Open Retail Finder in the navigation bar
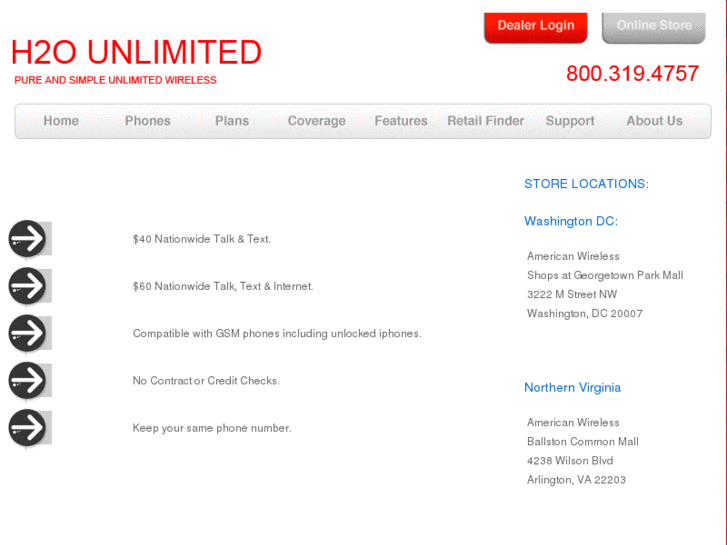727x545 pixels. [485, 121]
